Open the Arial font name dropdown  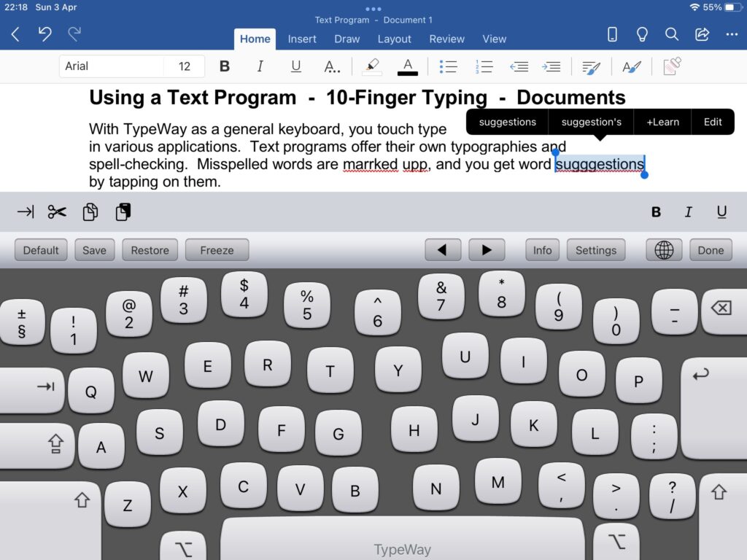[111, 66]
